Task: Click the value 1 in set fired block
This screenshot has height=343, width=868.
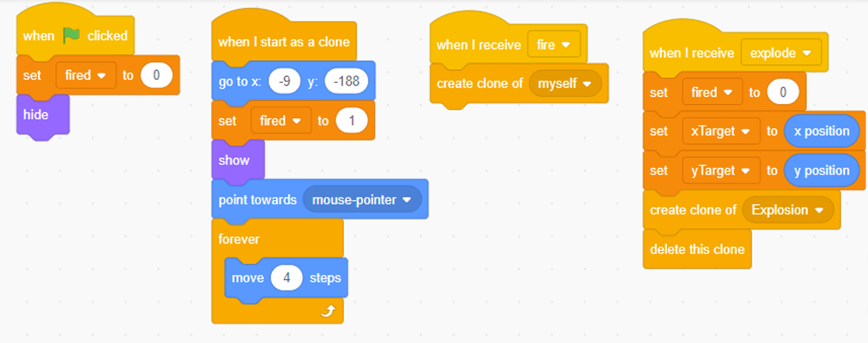Action: (352, 120)
